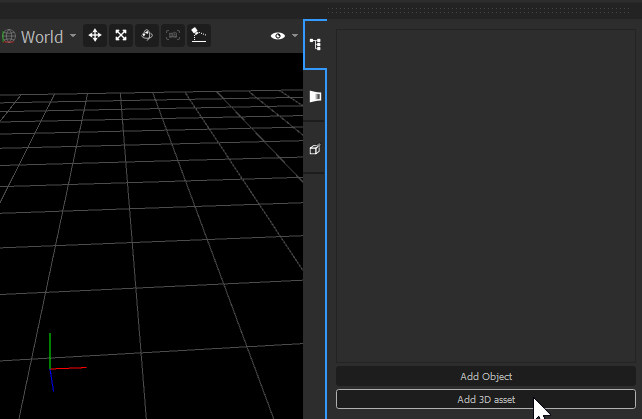Viewport: 642px width, 419px height.
Task: Select the scale tool with diagonal arrows
Action: [x=121, y=36]
